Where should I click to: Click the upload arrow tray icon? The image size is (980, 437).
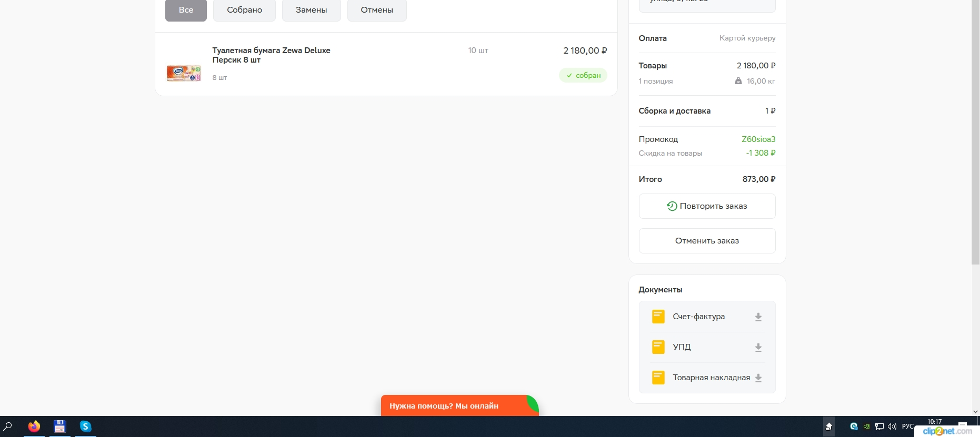pos(828,426)
